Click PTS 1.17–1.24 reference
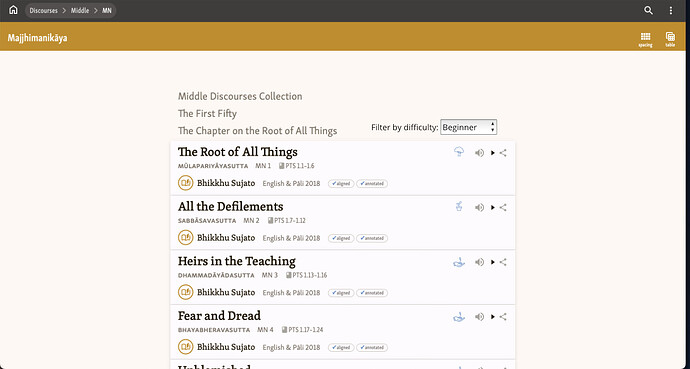The height and width of the screenshot is (369, 690). 302,329
